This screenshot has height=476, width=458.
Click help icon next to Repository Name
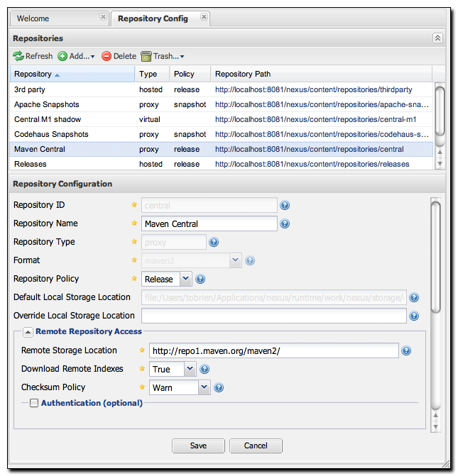click(x=285, y=224)
